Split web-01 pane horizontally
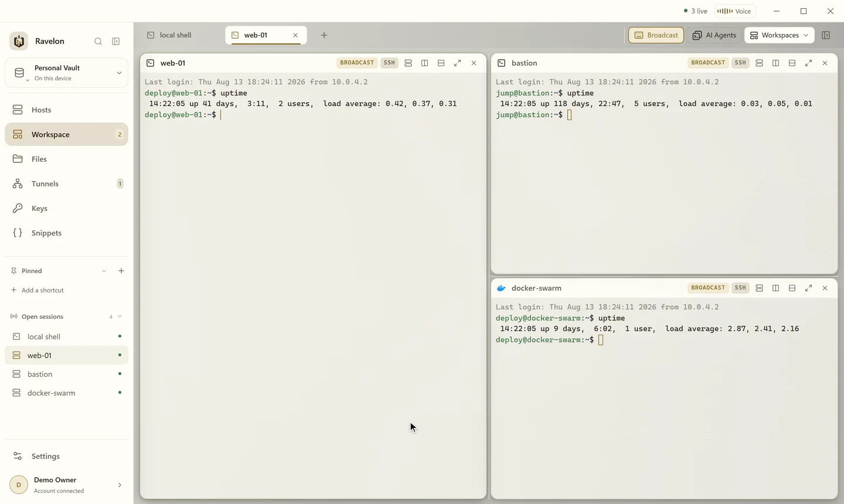 pyautogui.click(x=441, y=63)
